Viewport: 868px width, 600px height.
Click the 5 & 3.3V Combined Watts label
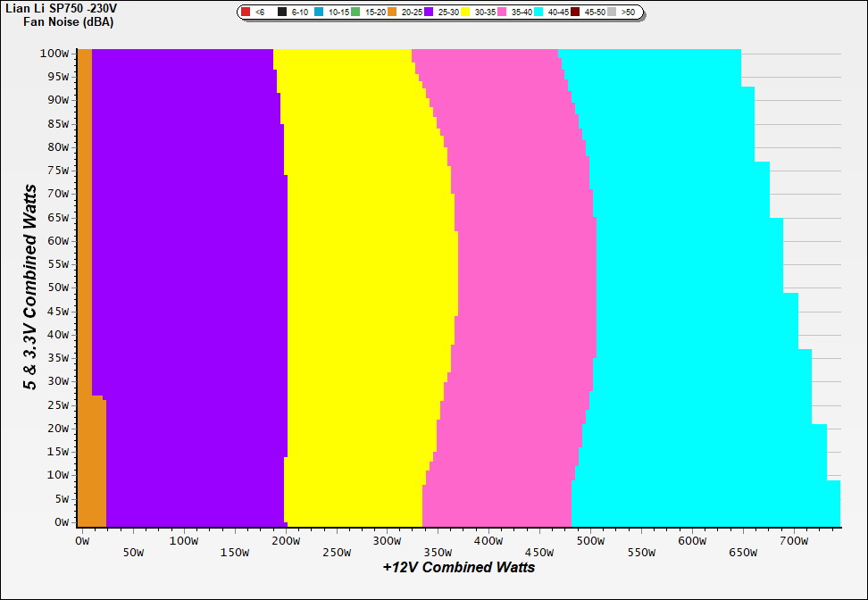pos(30,287)
